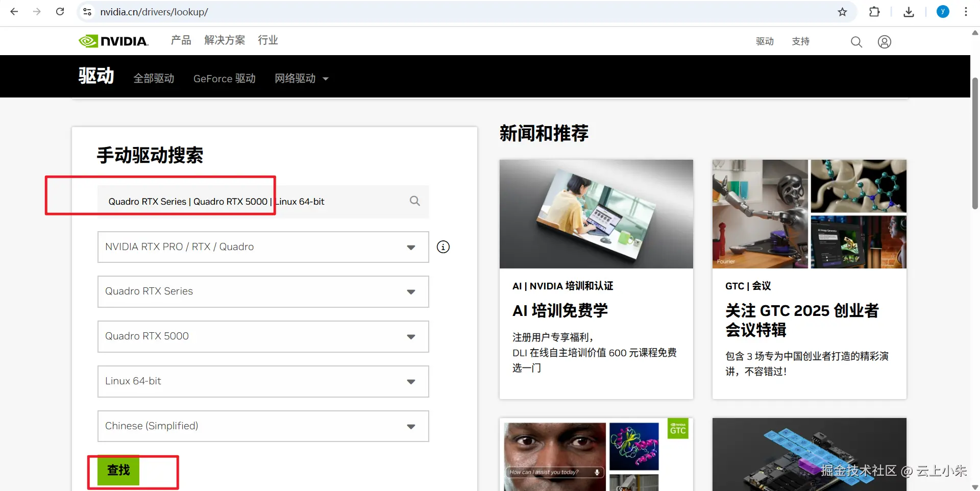Open the 驱动 link in top navigation
The width and height of the screenshot is (980, 491).
765,41
